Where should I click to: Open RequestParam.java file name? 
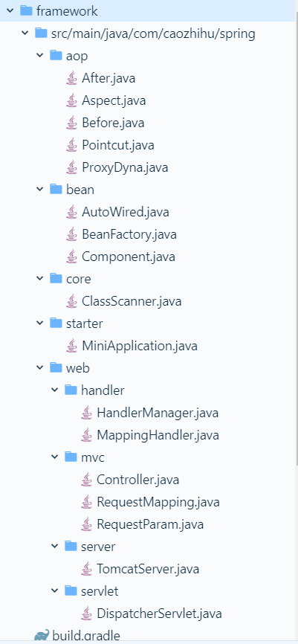(x=150, y=524)
